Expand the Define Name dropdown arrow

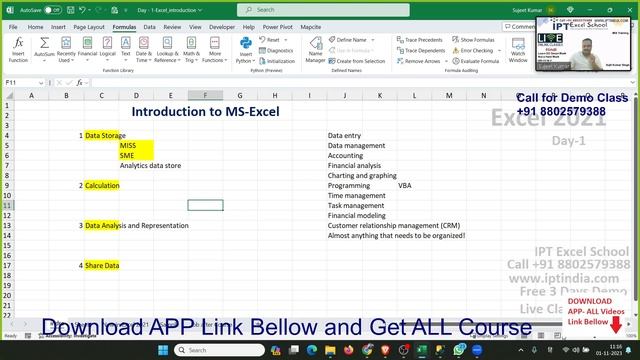point(373,40)
